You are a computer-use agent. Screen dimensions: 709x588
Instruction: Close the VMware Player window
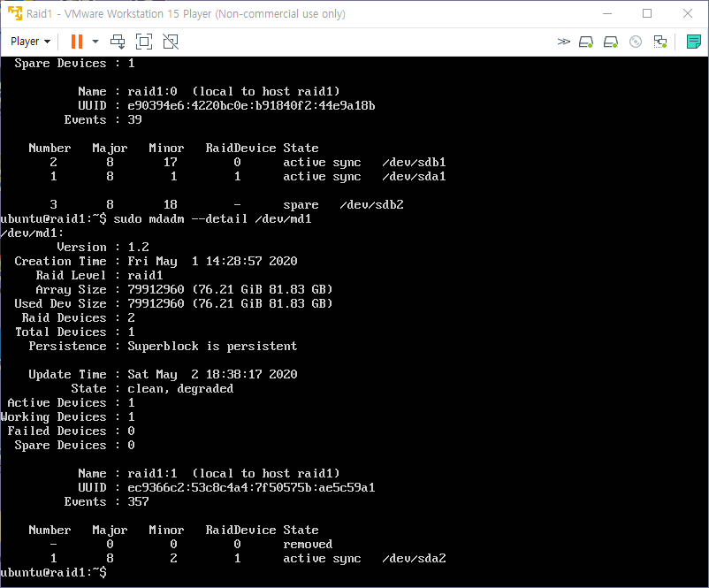tap(688, 13)
